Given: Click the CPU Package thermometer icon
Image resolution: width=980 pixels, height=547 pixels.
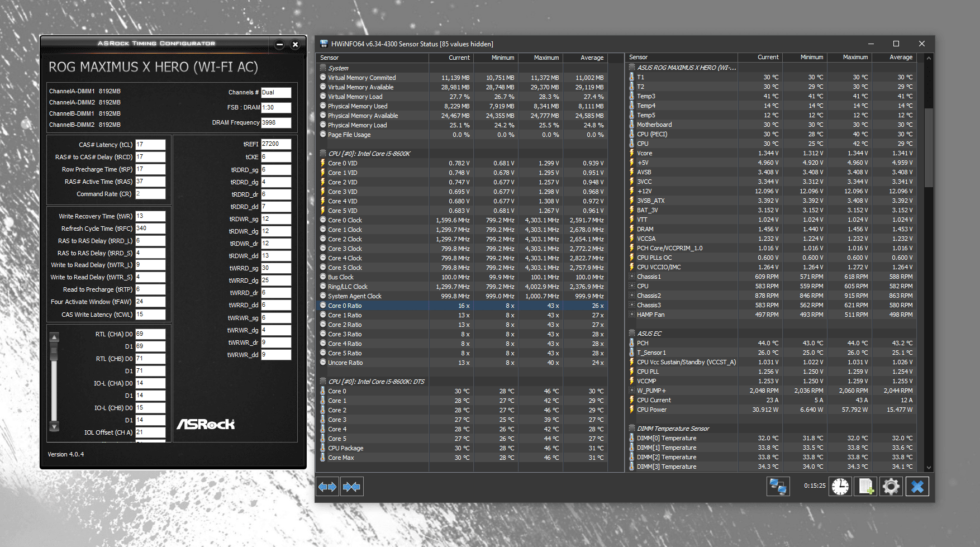Looking at the screenshot, I should pos(323,448).
